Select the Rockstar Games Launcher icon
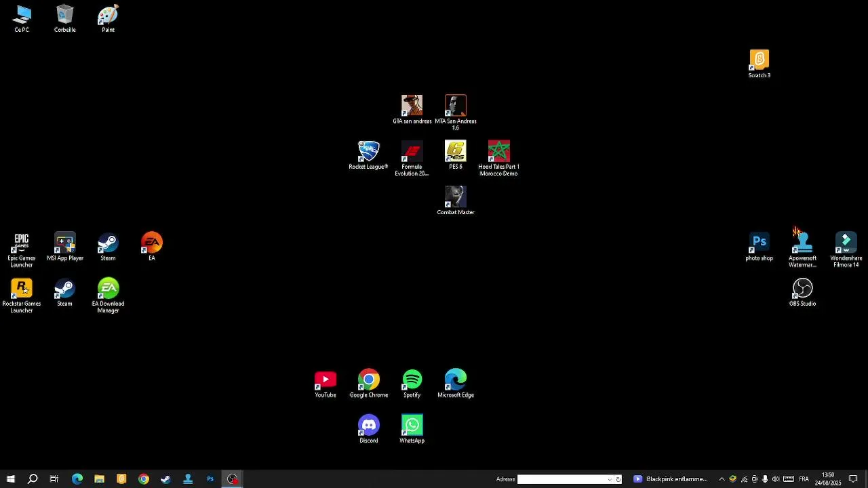 22,296
